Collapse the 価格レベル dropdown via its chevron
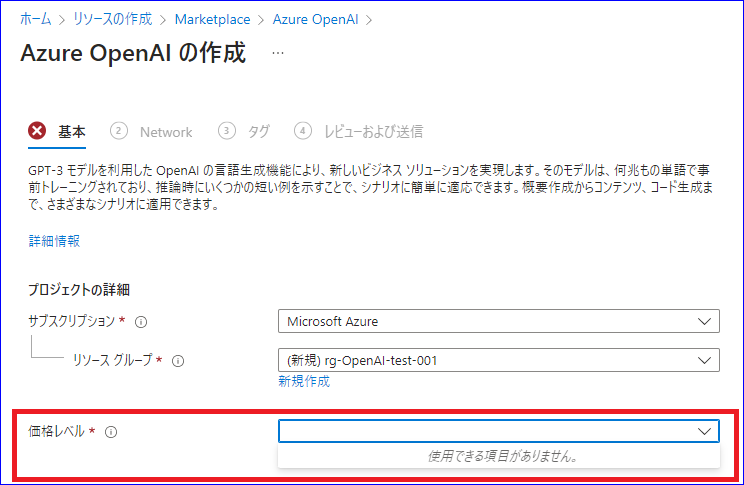Image resolution: width=744 pixels, height=485 pixels. pyautogui.click(x=704, y=431)
